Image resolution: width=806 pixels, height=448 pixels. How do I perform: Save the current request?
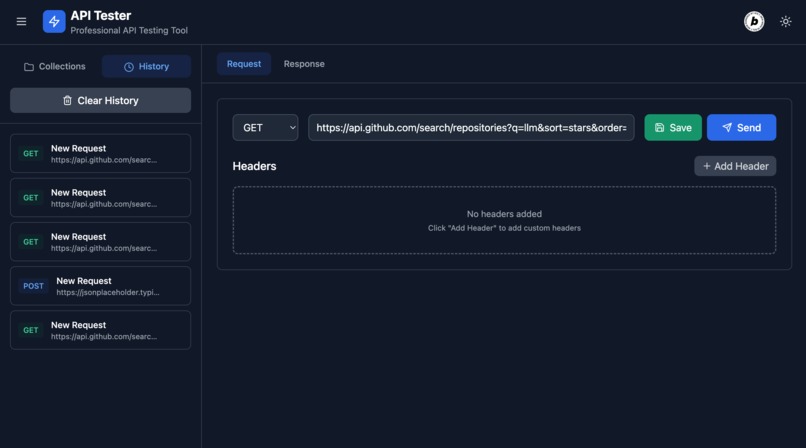point(673,127)
